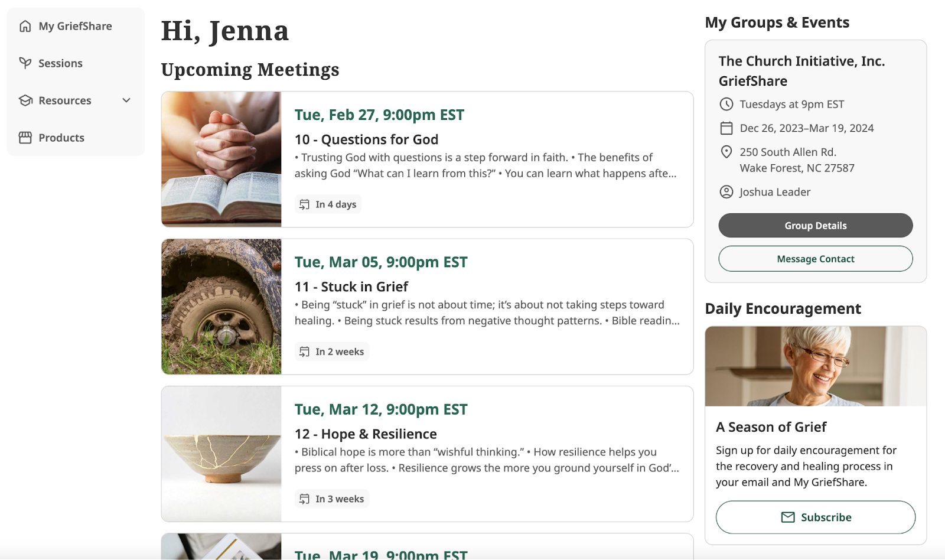Click the Products storefront icon

coord(25,138)
